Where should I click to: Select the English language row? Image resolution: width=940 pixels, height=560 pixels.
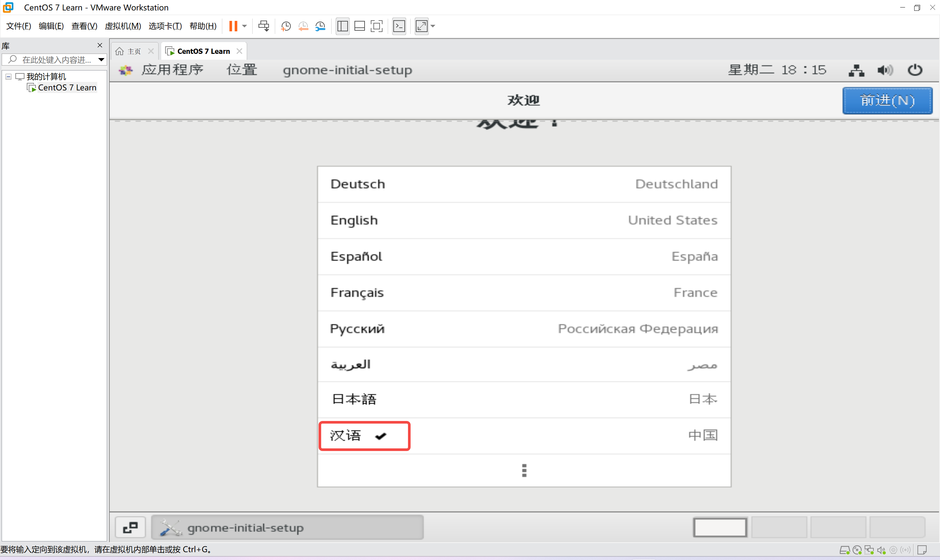[524, 220]
